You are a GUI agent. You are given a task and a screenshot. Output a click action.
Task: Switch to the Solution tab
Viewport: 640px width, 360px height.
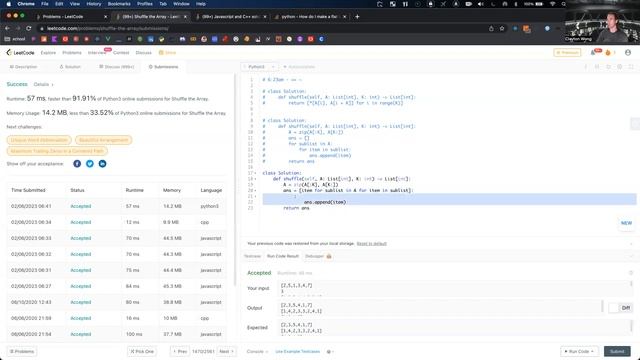[70, 67]
